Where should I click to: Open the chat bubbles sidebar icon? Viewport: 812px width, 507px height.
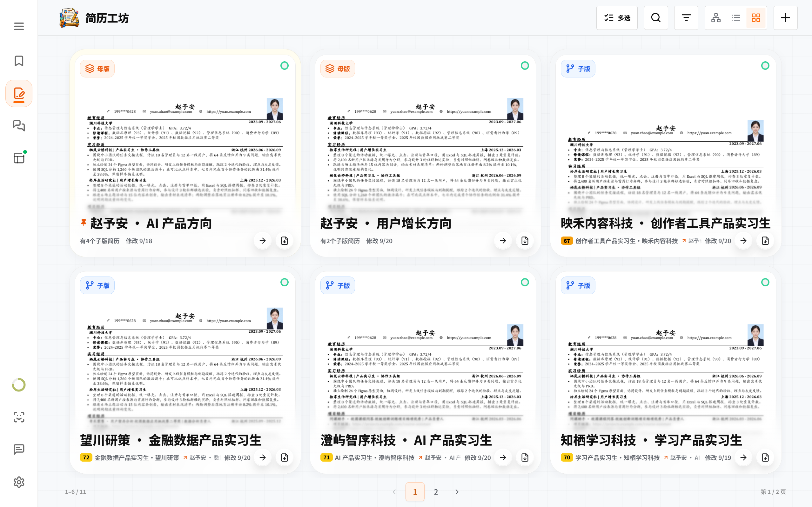pyautogui.click(x=19, y=125)
